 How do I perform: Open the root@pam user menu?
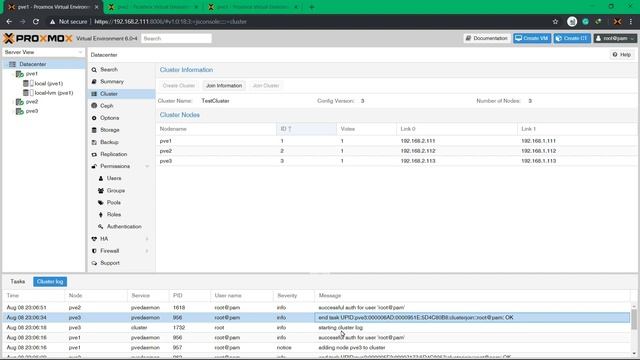tap(615, 38)
